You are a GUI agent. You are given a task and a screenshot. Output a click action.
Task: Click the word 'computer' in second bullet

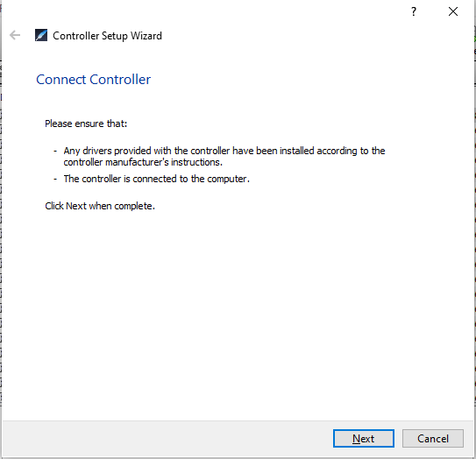[x=227, y=180]
